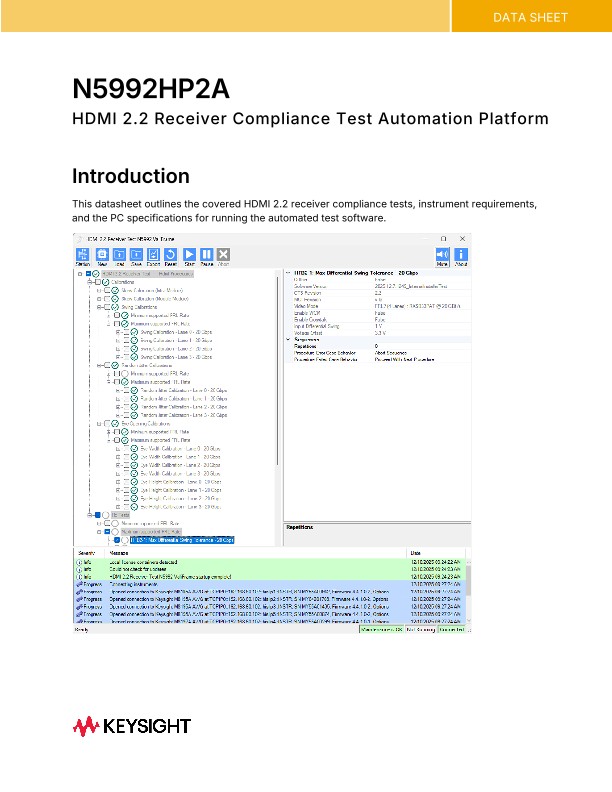Toggle Eye Width Calibration Lane 2 checkbox

[126, 465]
